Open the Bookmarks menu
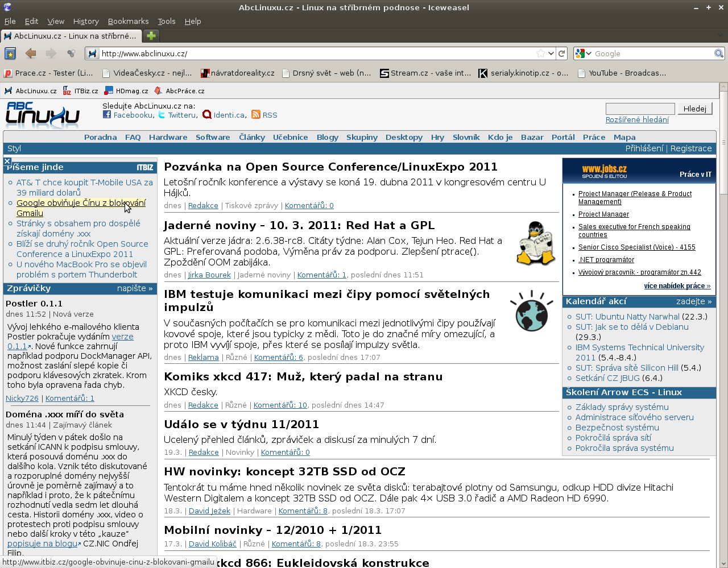The height and width of the screenshot is (568, 728). coord(128,21)
